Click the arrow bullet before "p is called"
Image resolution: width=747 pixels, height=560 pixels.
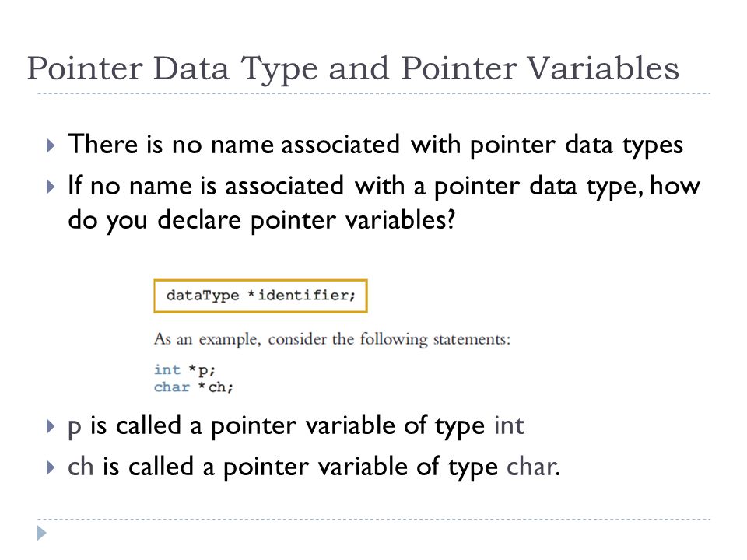tap(51, 426)
